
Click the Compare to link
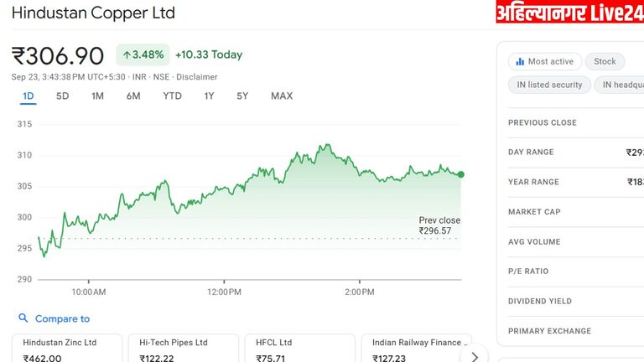click(62, 319)
